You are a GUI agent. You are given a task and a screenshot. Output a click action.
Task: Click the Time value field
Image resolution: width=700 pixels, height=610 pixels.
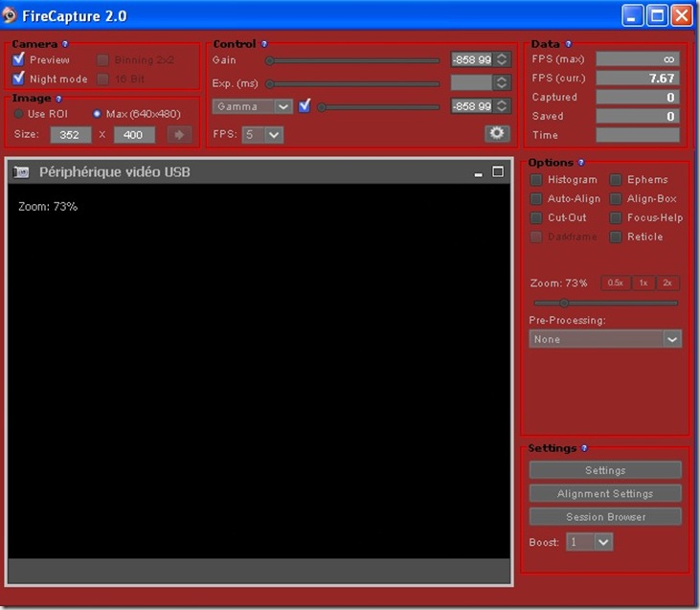(638, 135)
